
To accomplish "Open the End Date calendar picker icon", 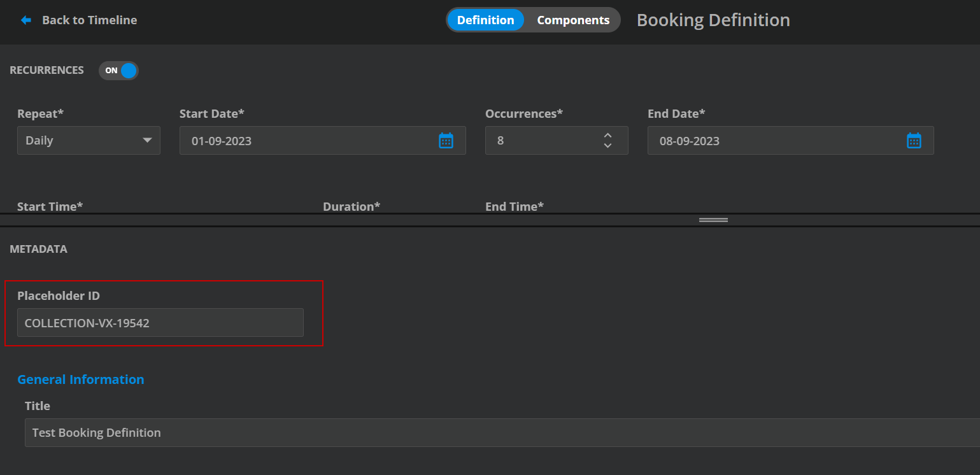I will (x=914, y=141).
